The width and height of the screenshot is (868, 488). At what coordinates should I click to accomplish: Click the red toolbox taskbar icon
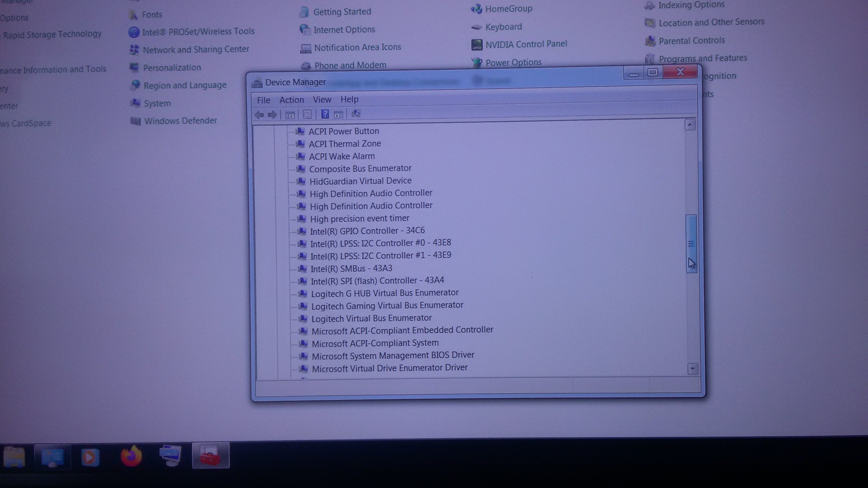coord(211,455)
